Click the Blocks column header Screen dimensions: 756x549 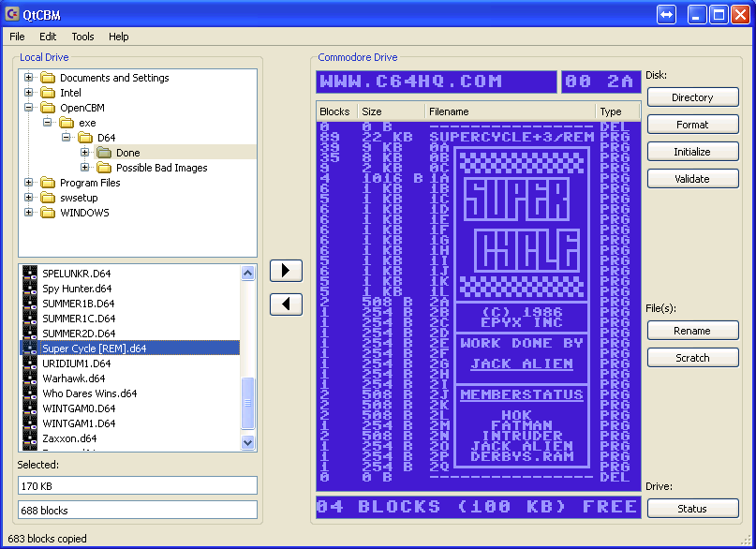point(337,111)
